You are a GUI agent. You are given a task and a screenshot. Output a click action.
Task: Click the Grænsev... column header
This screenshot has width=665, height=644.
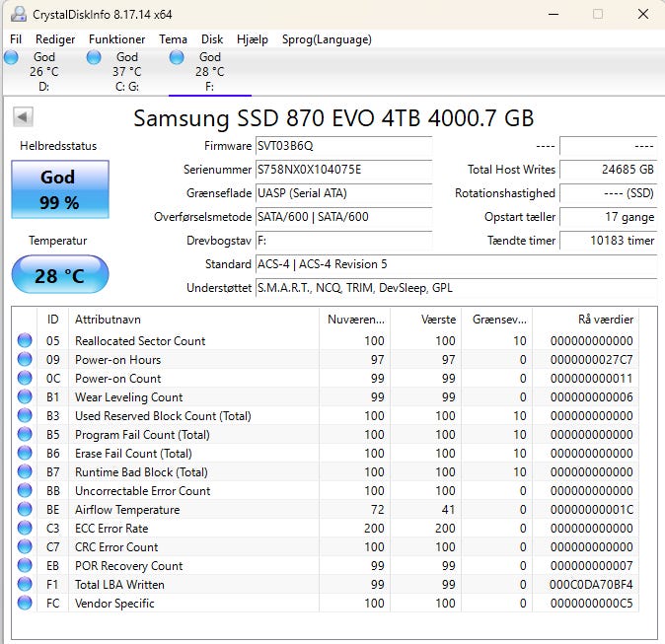point(497,320)
